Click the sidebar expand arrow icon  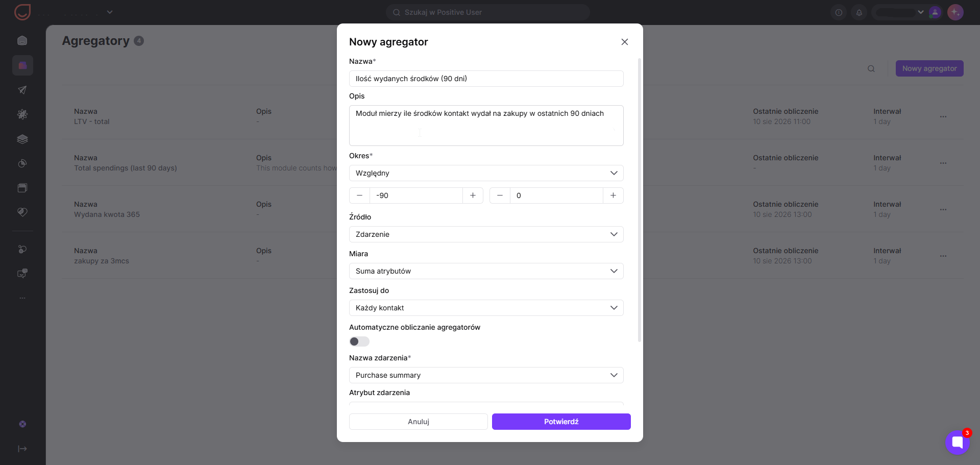22,449
